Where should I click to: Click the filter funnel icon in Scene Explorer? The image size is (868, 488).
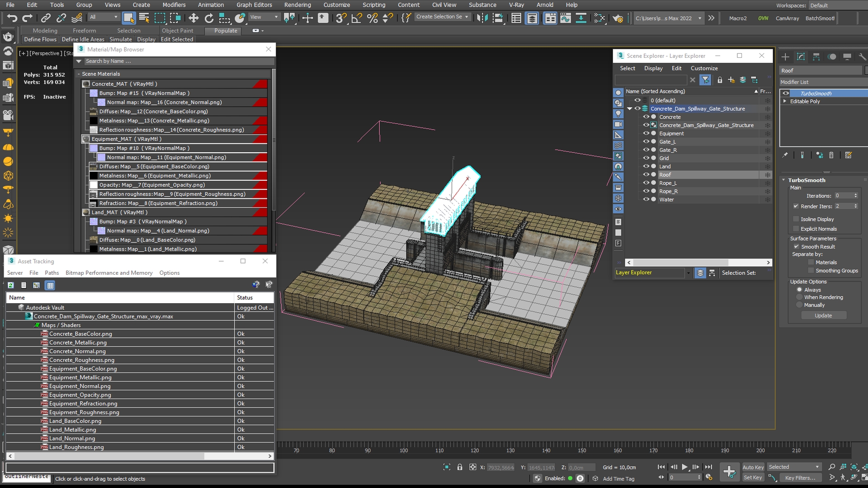coord(705,80)
